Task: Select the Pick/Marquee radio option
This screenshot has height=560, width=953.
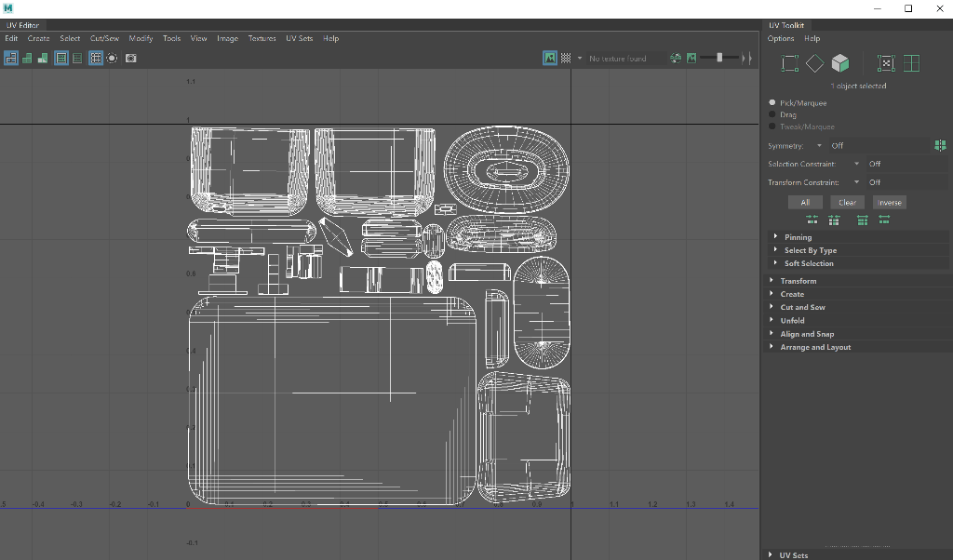Action: coord(772,103)
